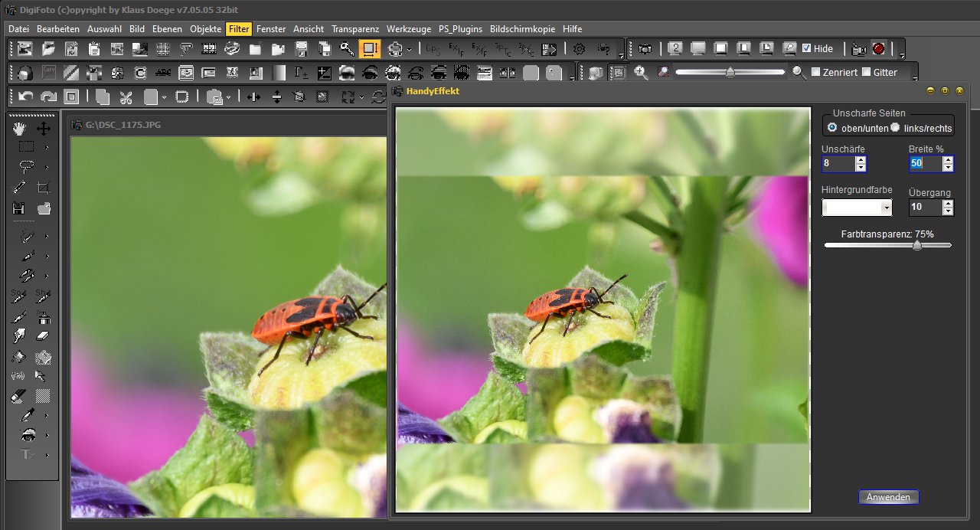Click the settings gear icon
The height and width of the screenshot is (530, 980).
(580, 49)
